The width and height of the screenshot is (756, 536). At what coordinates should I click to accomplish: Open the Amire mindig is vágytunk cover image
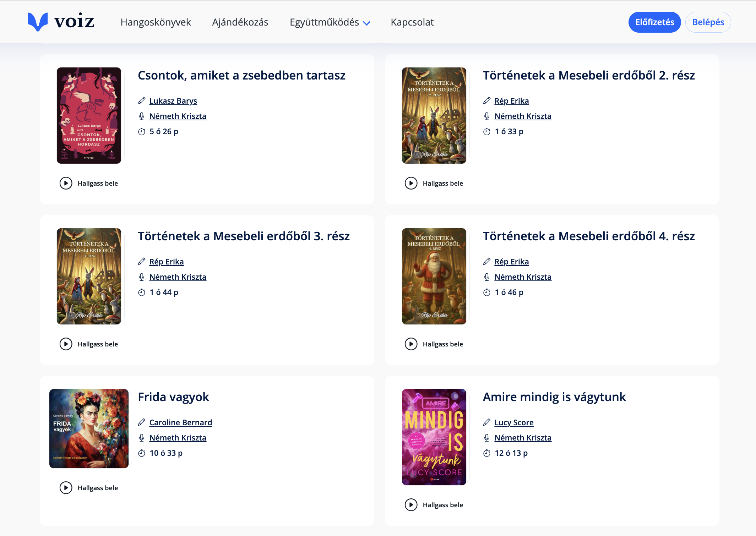434,437
